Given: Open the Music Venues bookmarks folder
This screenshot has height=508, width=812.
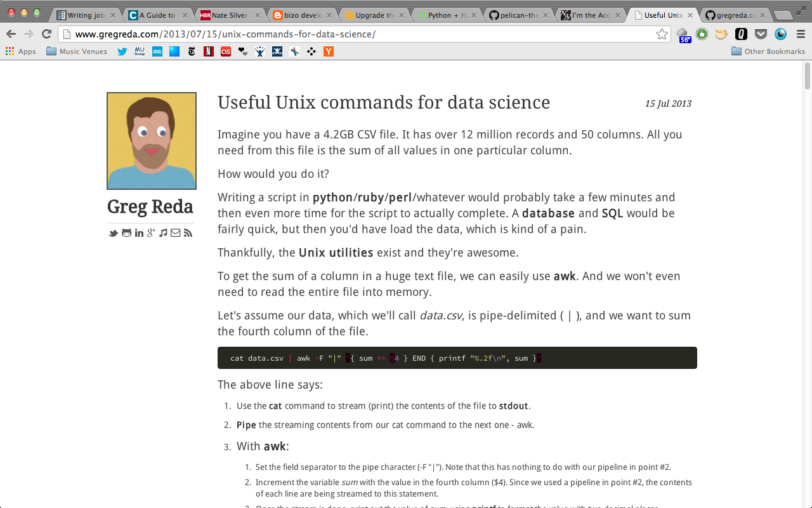Looking at the screenshot, I should point(77,51).
